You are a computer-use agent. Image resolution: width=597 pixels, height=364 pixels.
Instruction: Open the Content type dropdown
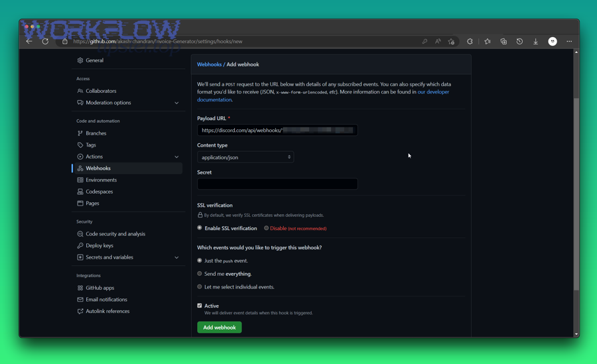click(x=245, y=157)
